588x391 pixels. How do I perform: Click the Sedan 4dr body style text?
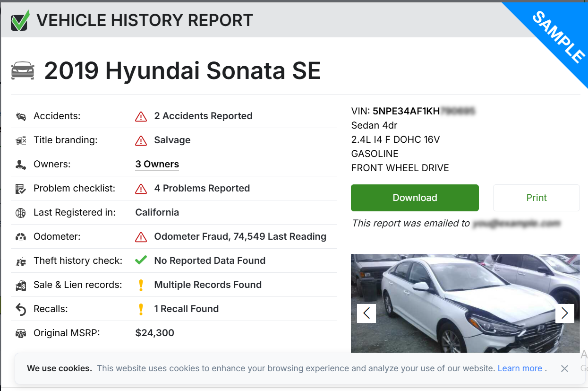pyautogui.click(x=375, y=126)
